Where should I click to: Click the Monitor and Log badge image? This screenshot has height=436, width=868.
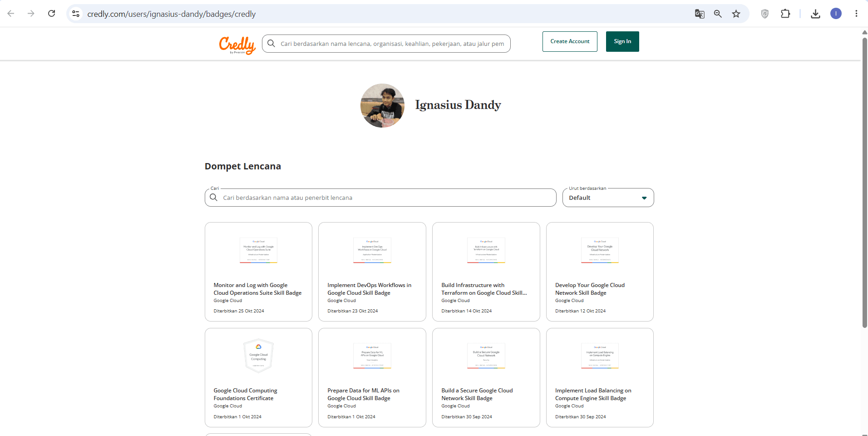258,250
